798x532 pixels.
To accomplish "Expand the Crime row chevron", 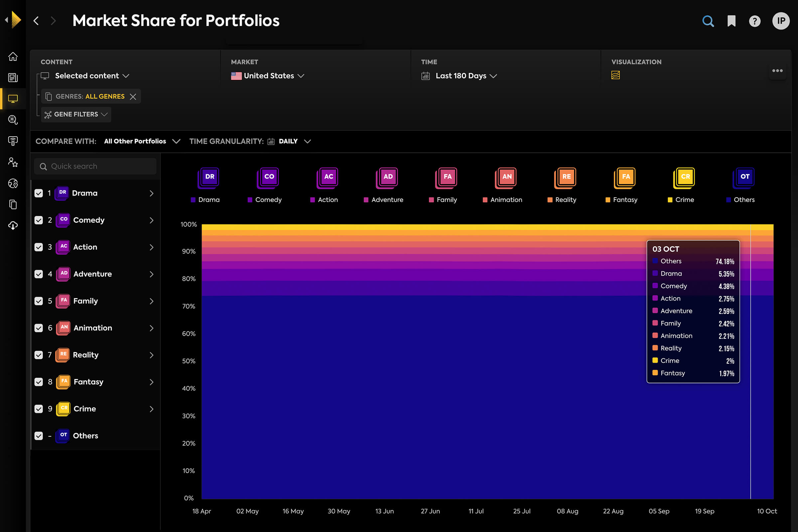I will pos(152,409).
